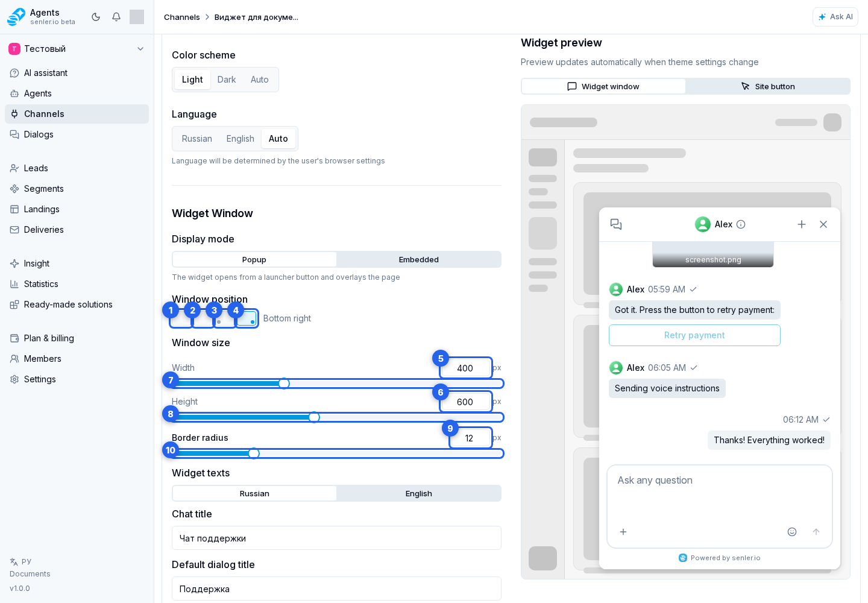
Task: Click Default dialog title field Поддержка
Action: [336, 589]
